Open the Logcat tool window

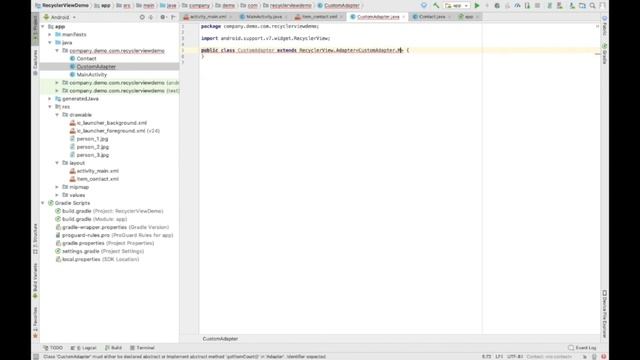(84, 348)
